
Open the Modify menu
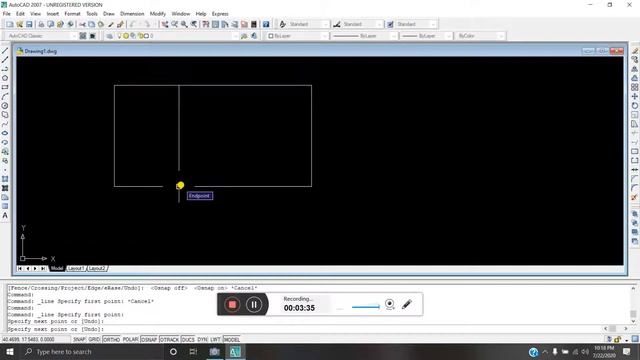coord(158,14)
